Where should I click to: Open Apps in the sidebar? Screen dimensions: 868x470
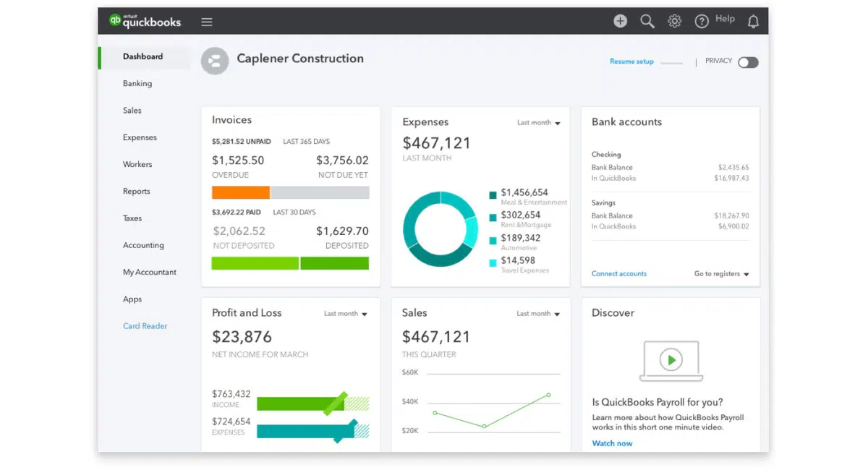coord(132,299)
